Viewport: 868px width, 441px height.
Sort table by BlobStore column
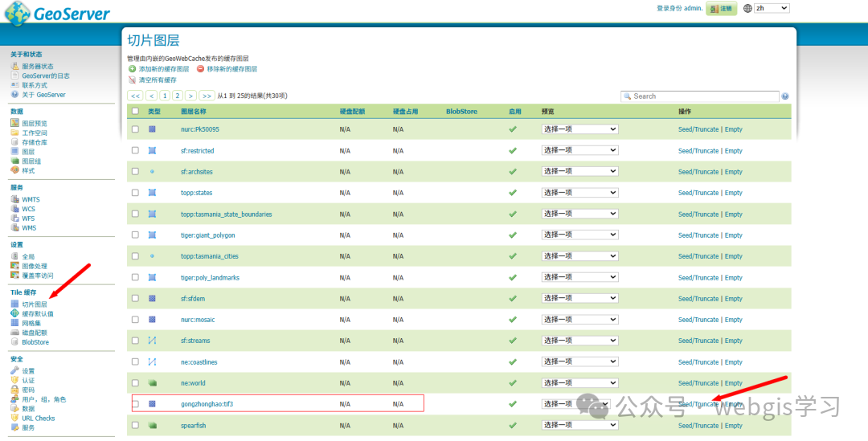tap(461, 111)
